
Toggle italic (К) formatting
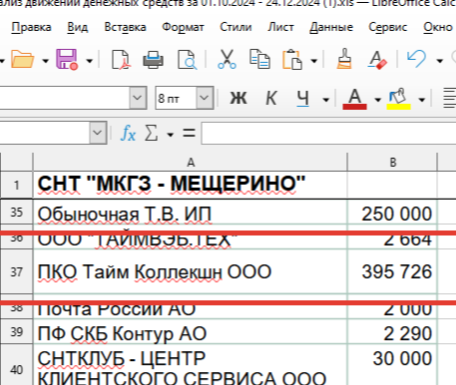point(271,98)
